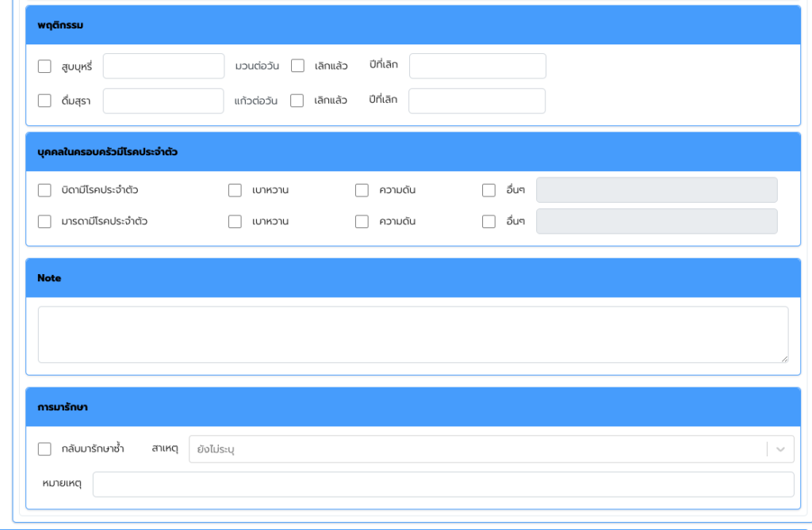812x530 pixels.
Task: Focus the cigarettes มวนต่อวัน input field
Action: click(164, 66)
